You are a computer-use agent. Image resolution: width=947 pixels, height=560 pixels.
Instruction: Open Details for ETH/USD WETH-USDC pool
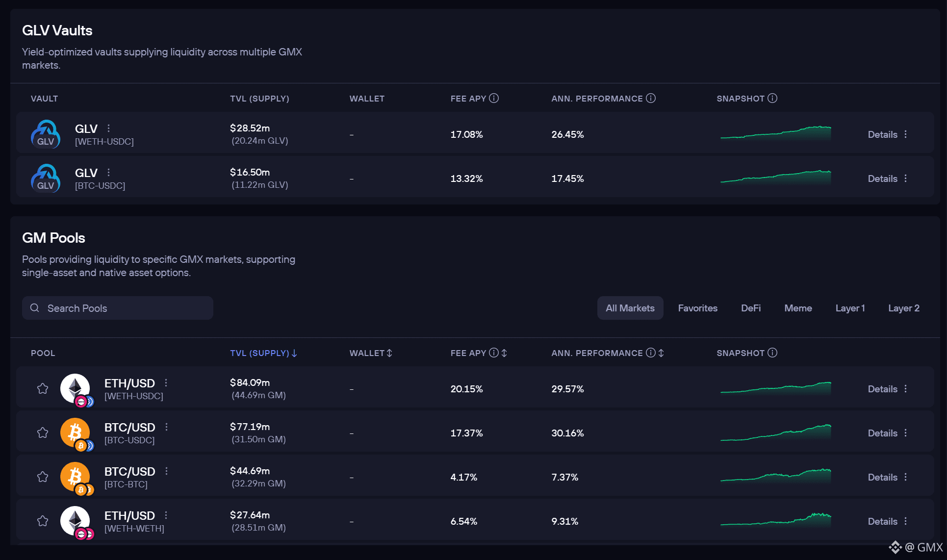[x=882, y=389]
